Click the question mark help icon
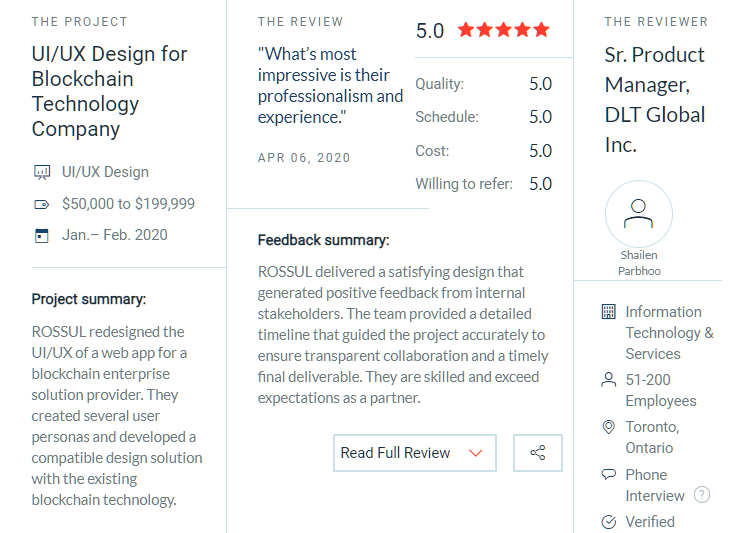This screenshot has width=739, height=533. coord(702,495)
